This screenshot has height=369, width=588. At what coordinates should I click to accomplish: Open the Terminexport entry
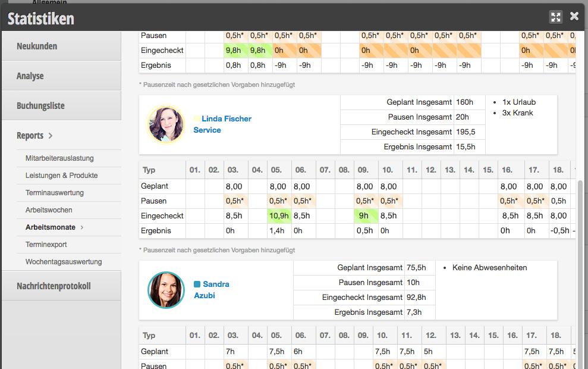coord(46,245)
